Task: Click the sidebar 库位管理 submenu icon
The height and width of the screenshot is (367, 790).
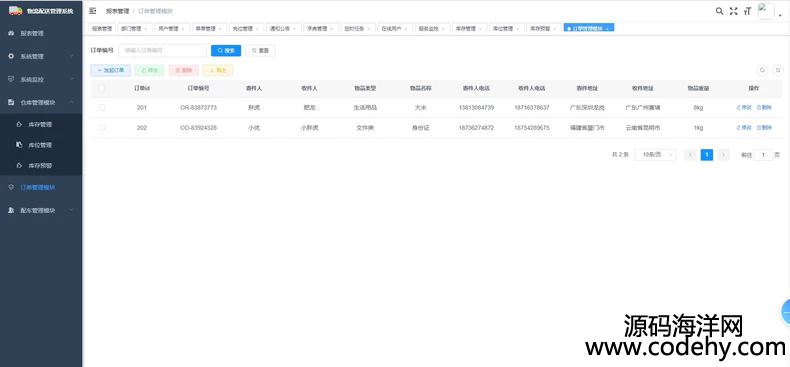Action: pos(19,145)
